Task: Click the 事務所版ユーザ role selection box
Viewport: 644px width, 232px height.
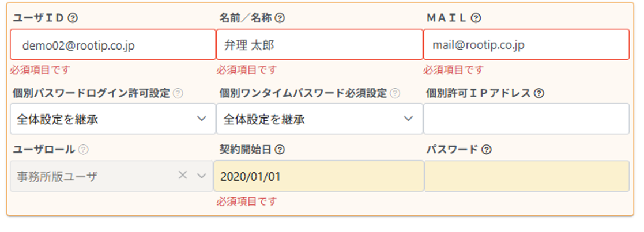Action: (112, 176)
